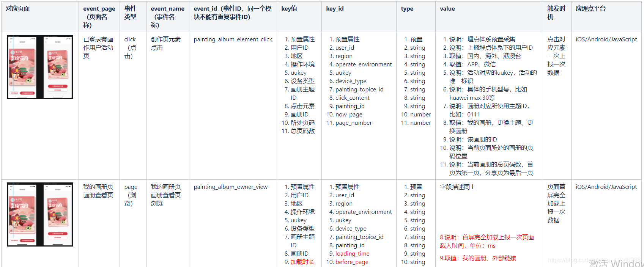Click iOS/Android/JavaScript in the first row
Image resolution: width=644 pixels, height=267 pixels.
coord(606,39)
